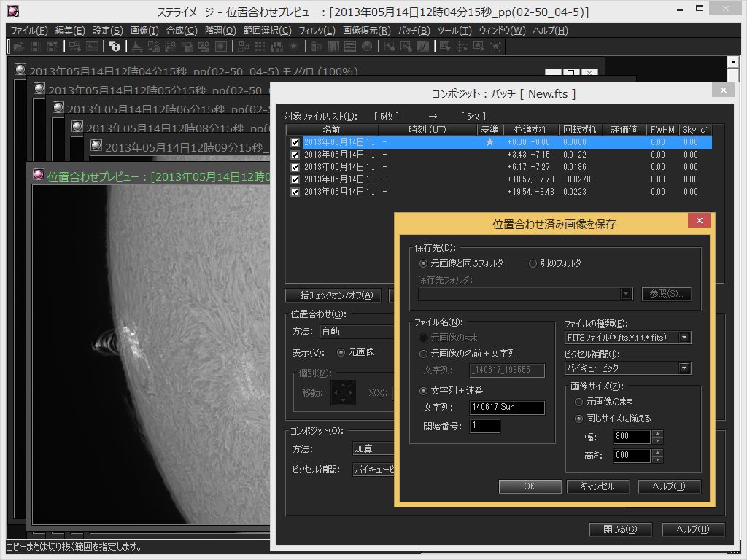Click the round disc toolbar icon
Image resolution: width=747 pixels, height=560 pixels.
point(367,46)
